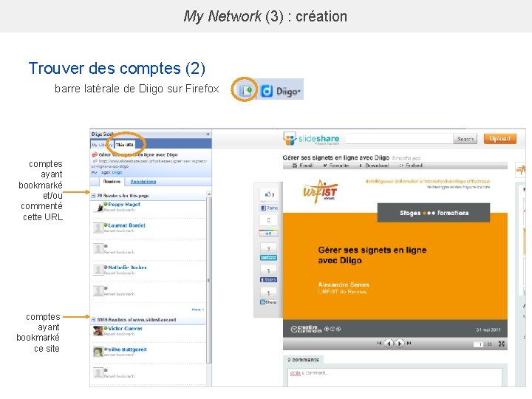
Task: Open Poppy Magot's profile link
Action: point(124,204)
